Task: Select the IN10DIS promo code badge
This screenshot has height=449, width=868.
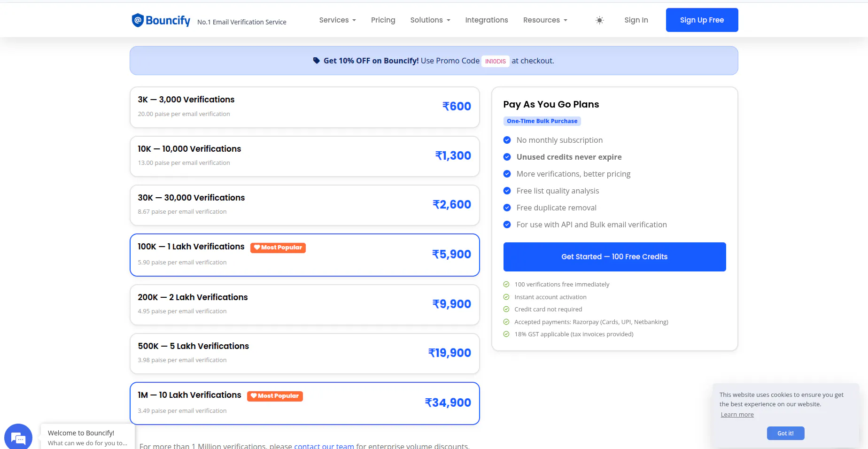Action: pos(496,61)
